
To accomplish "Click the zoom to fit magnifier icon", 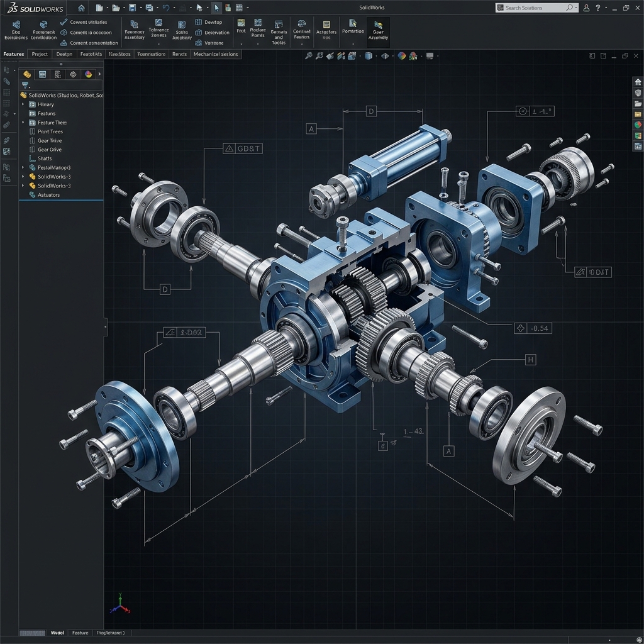I will click(x=308, y=56).
